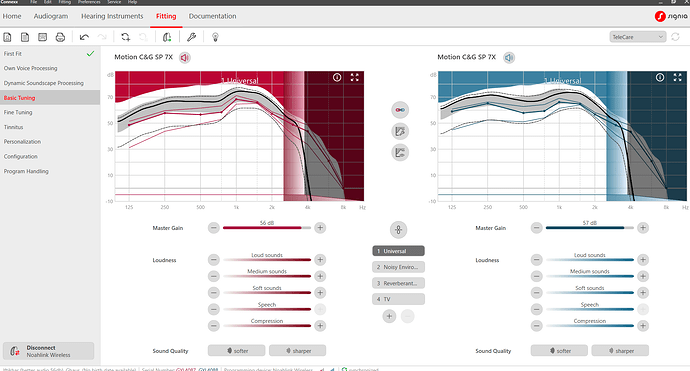The height and width of the screenshot is (371, 690).
Task: Select program 2 Noisy Environment
Action: coord(398,267)
